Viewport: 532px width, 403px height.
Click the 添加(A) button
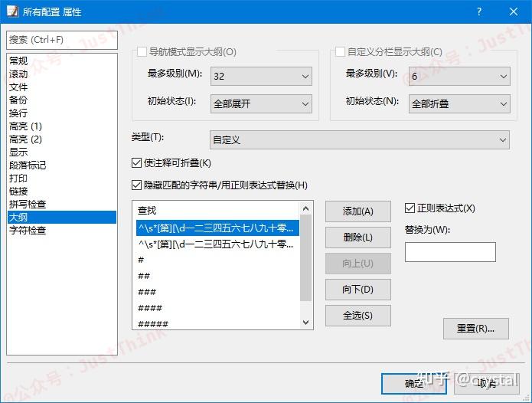click(x=358, y=211)
